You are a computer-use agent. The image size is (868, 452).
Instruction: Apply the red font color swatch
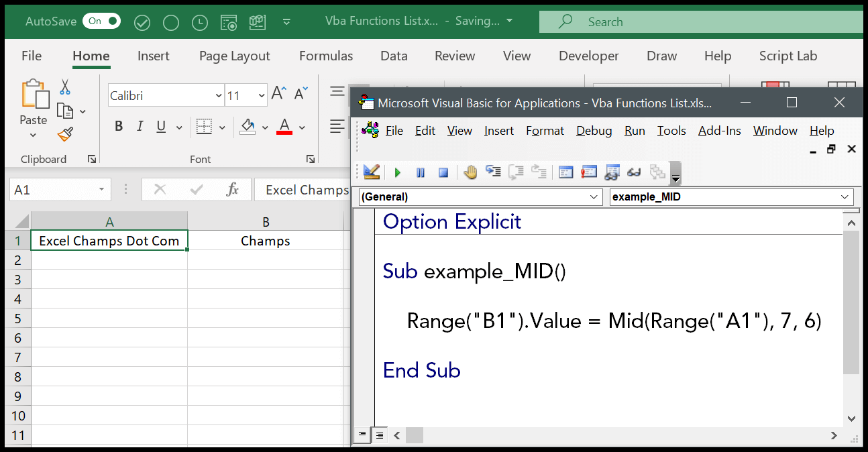[x=284, y=127]
